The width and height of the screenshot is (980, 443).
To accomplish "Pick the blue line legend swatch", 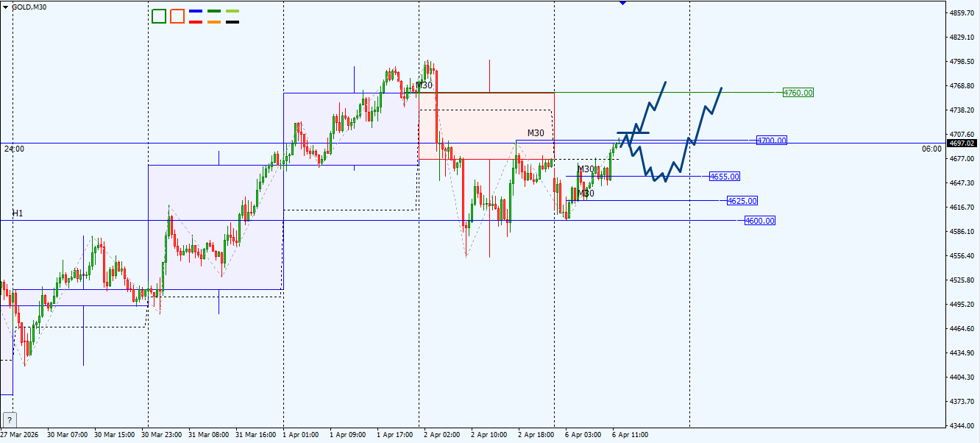I will click(196, 12).
